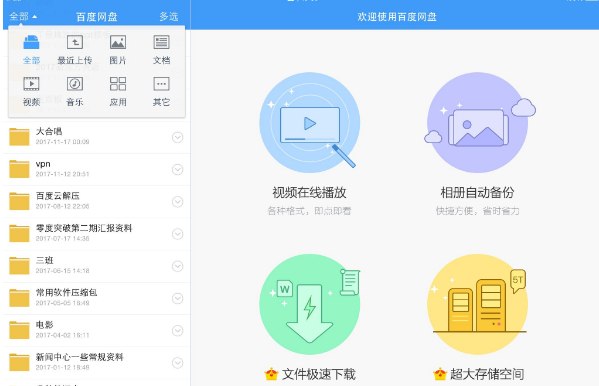
Task: Filter files by 应用 (Apps)
Action: pos(118,84)
